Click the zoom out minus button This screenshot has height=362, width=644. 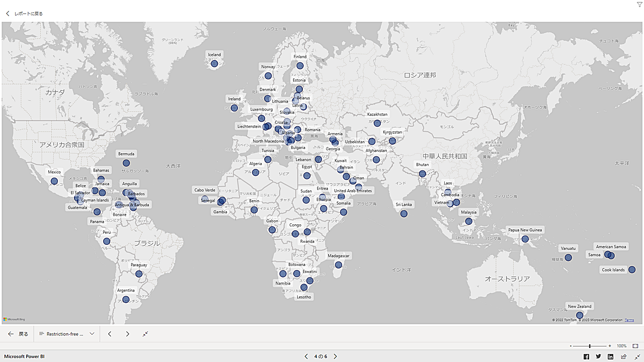[x=571, y=346]
